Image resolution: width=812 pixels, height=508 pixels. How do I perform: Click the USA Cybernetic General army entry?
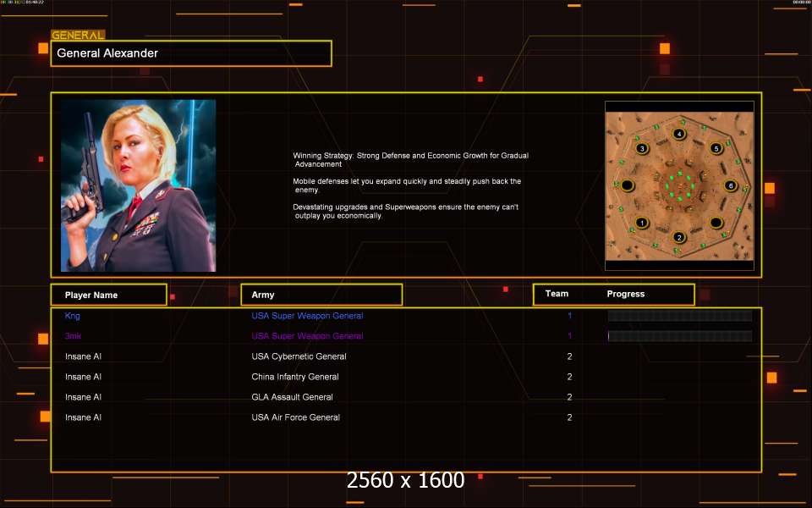299,356
